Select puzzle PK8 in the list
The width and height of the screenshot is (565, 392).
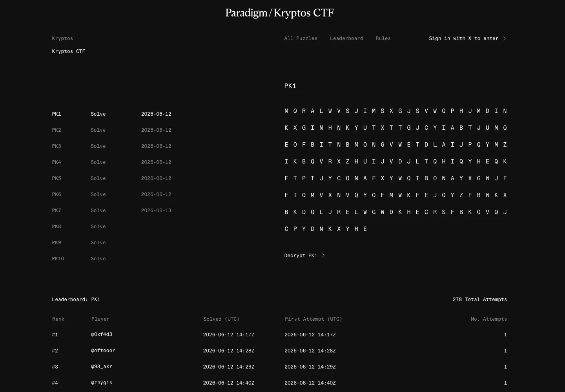pyautogui.click(x=56, y=227)
